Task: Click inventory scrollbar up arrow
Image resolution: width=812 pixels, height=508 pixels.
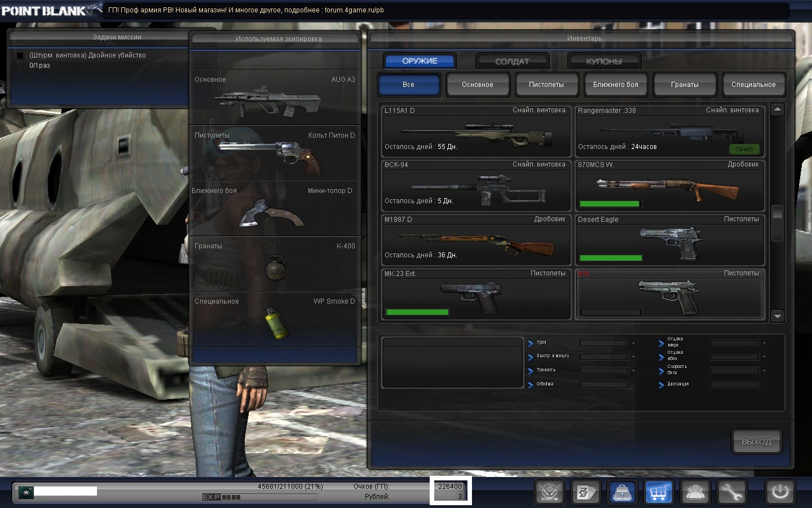Action: tap(778, 110)
